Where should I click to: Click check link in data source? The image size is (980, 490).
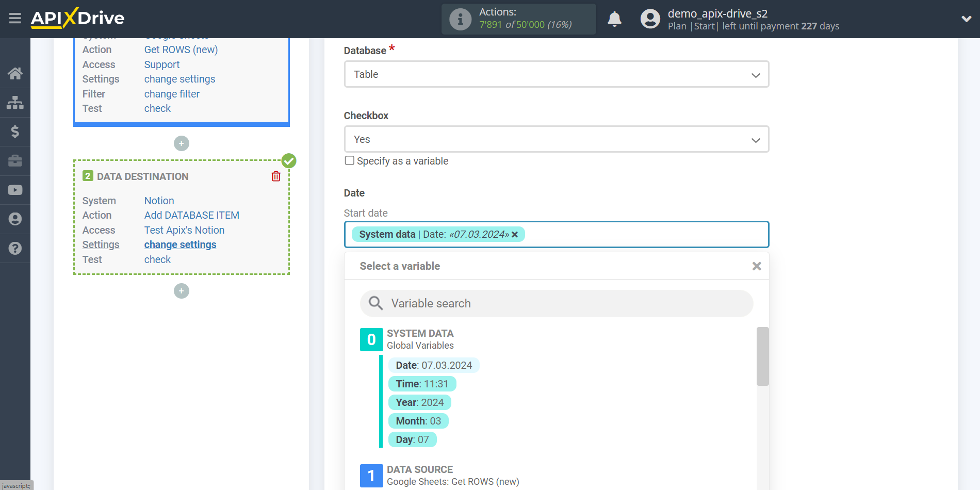click(x=157, y=108)
